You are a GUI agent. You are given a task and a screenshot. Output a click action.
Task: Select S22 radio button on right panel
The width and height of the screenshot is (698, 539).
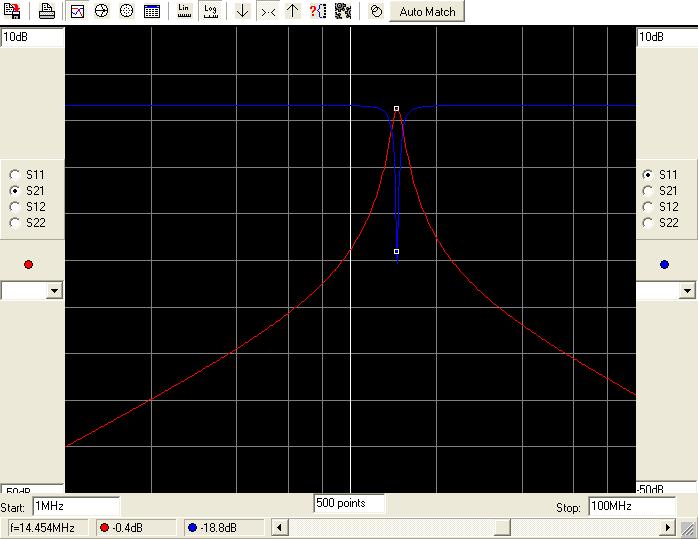point(648,222)
